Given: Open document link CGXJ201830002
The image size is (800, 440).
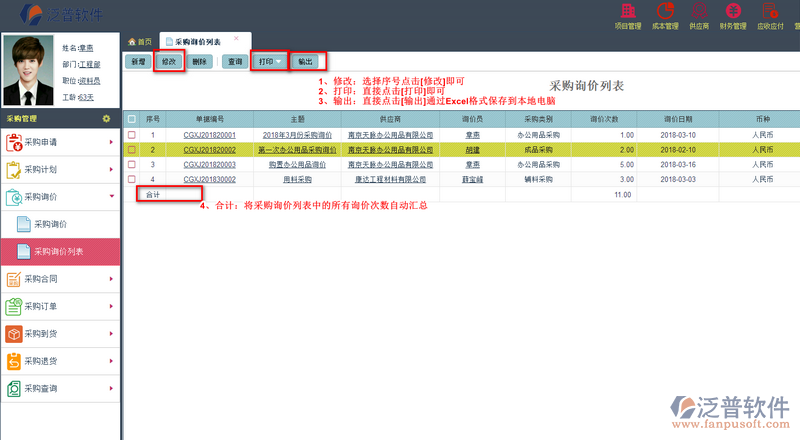Looking at the screenshot, I should pyautogui.click(x=210, y=180).
